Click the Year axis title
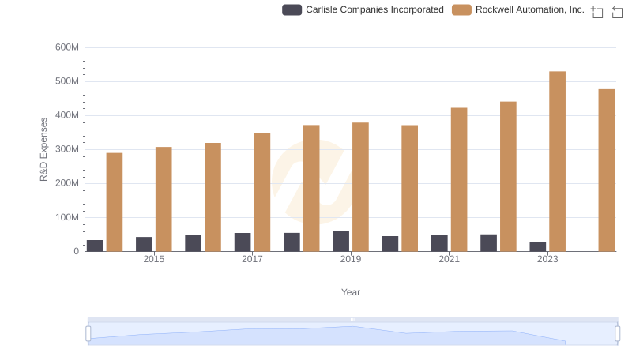 click(350, 292)
